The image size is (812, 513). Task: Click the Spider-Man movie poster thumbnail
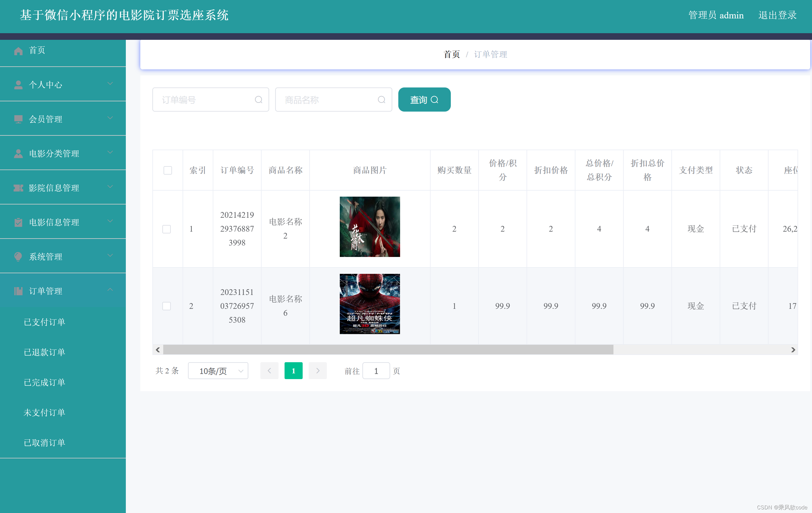pyautogui.click(x=370, y=304)
